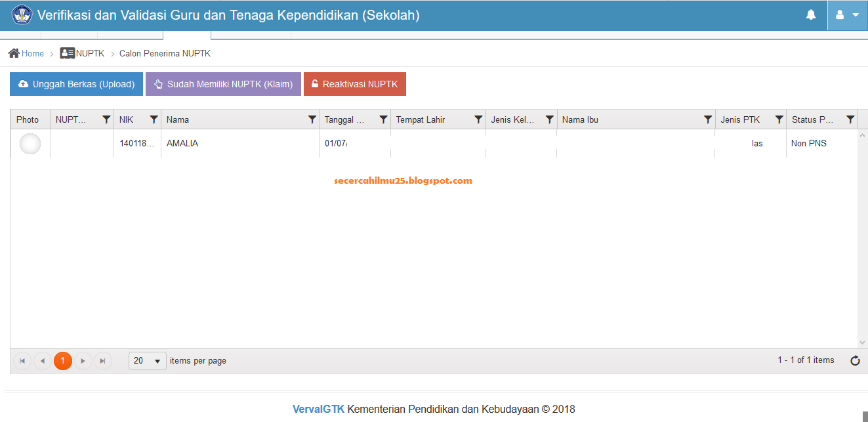Open the Jenis PTK column filter funnel
This screenshot has width=868, height=422.
tap(779, 119)
